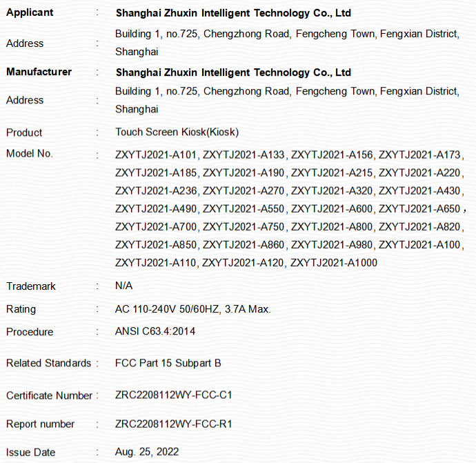This screenshot has height=463, width=476.
Task: Select model ZXYTJ2021-A600
Action: [332, 209]
